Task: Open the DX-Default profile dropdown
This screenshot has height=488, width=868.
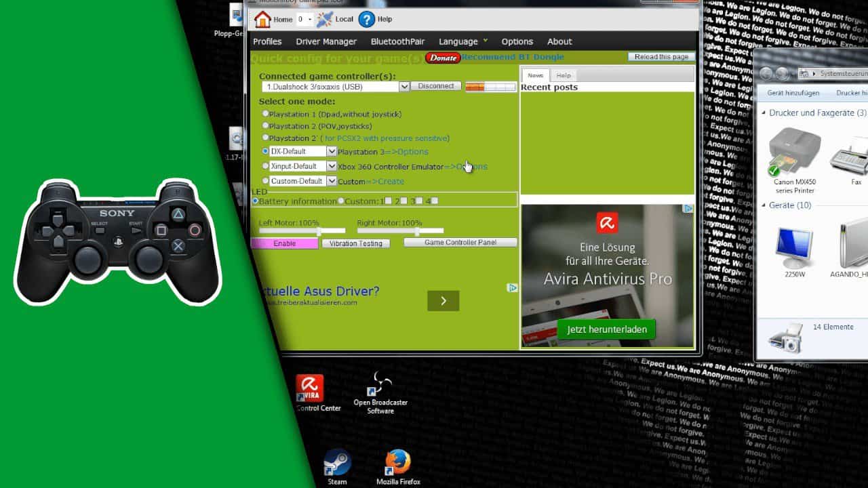Action: point(332,151)
